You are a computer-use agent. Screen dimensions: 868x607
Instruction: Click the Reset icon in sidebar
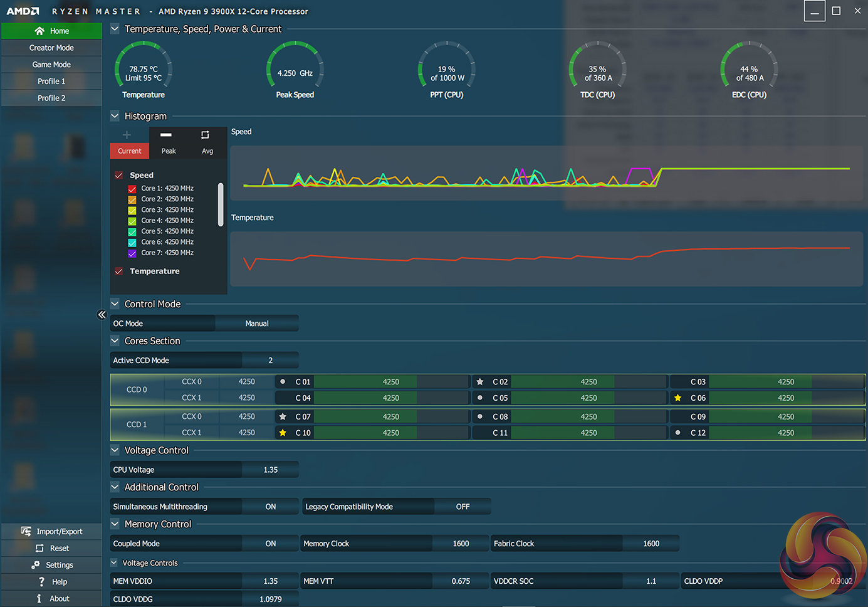tap(39, 549)
